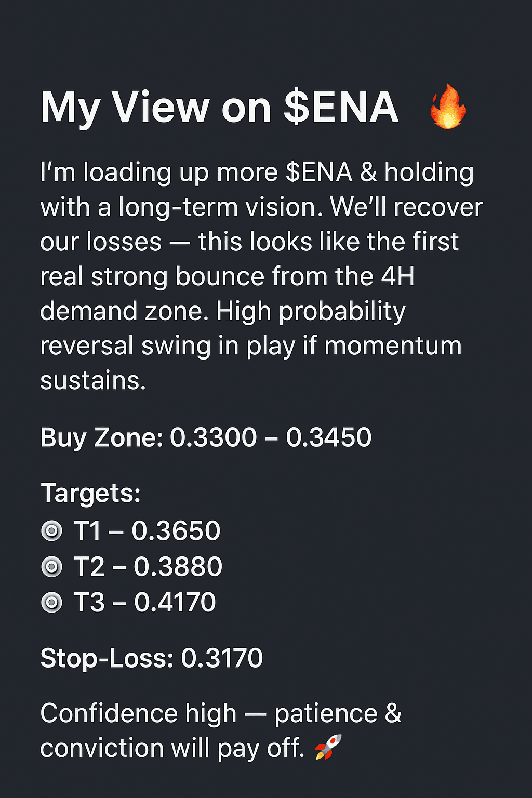Click the T3 price 0.4170
Image resolution: width=532 pixels, height=798 pixels.
[175, 603]
